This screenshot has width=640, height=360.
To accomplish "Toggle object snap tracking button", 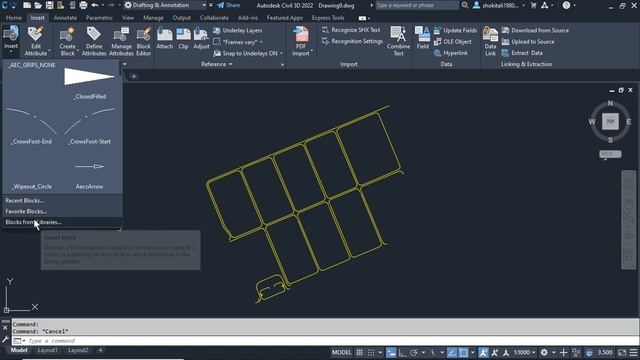I will (x=452, y=352).
